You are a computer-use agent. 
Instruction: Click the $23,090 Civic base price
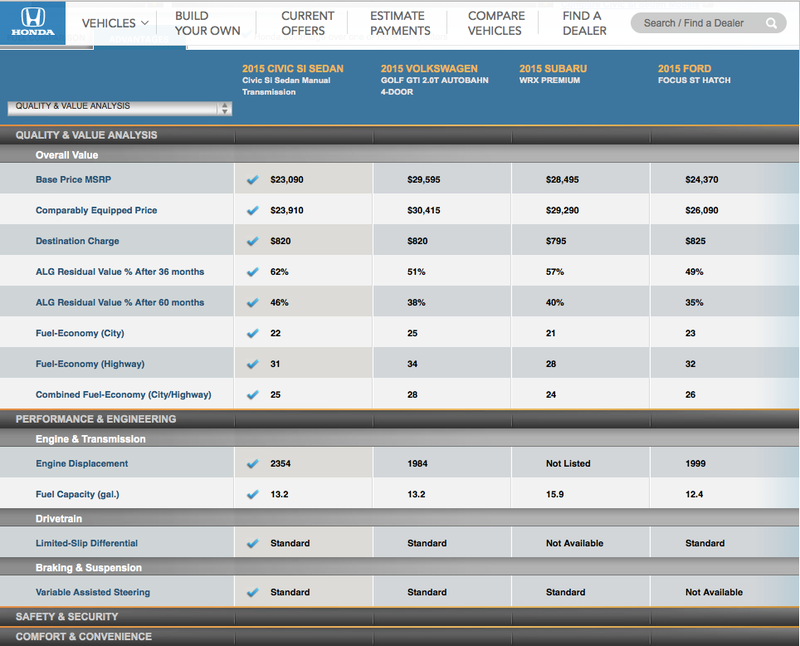point(287,180)
